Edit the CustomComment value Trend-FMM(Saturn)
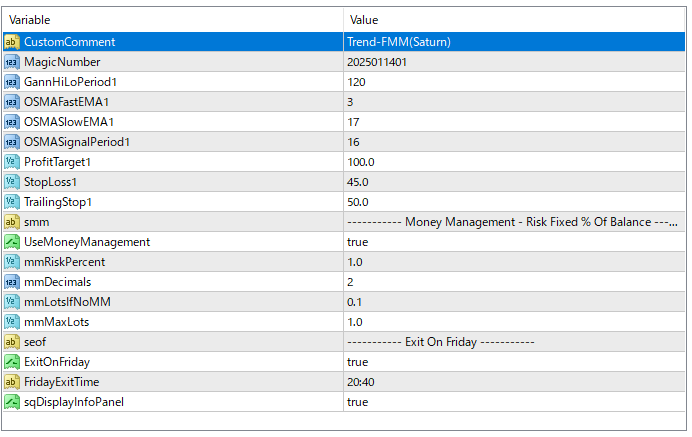 397,42
